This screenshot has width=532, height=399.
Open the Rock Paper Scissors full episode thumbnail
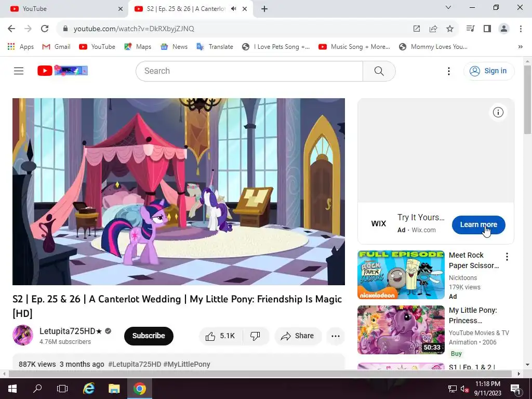coord(401,275)
